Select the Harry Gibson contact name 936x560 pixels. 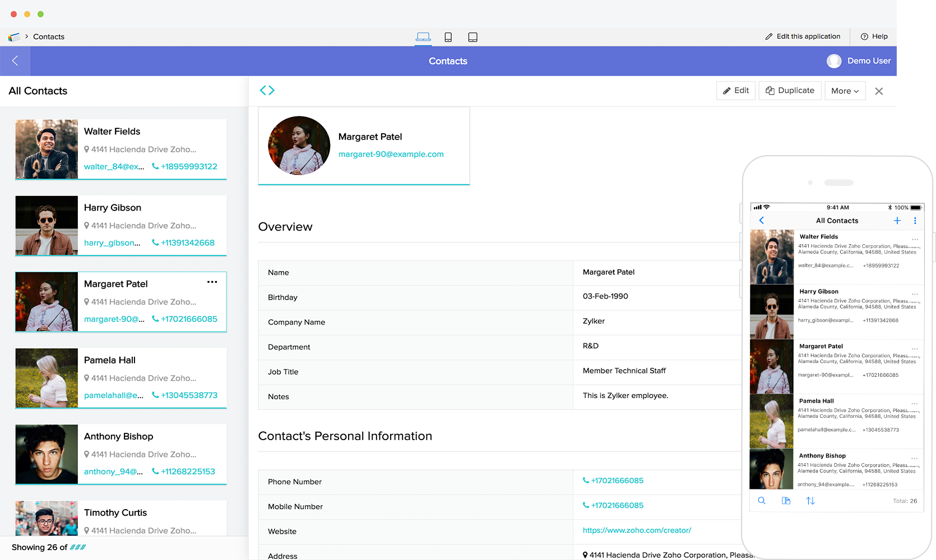point(113,208)
